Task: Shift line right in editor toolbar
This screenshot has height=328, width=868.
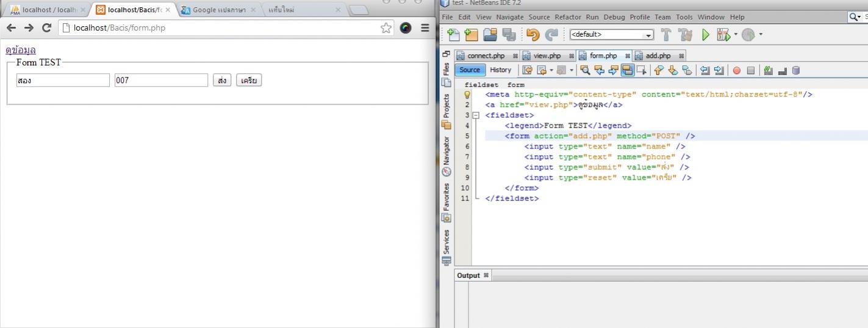Action: [719, 70]
